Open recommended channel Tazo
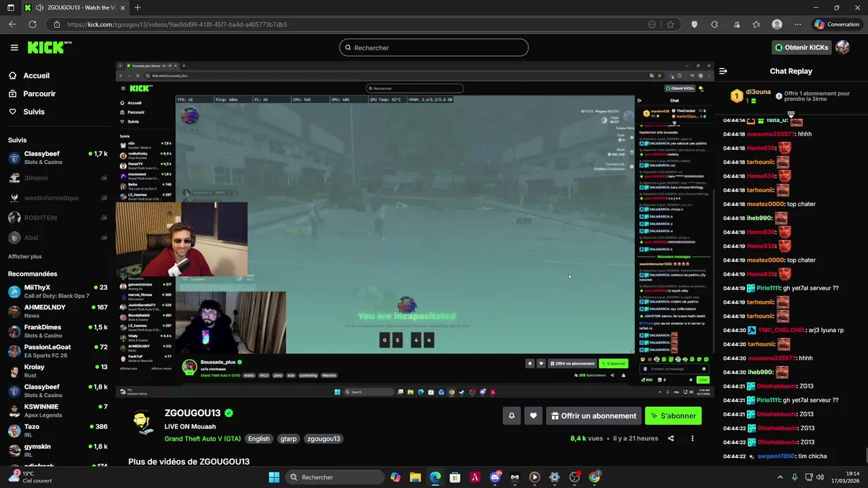Image resolution: width=868 pixels, height=488 pixels. 58,430
